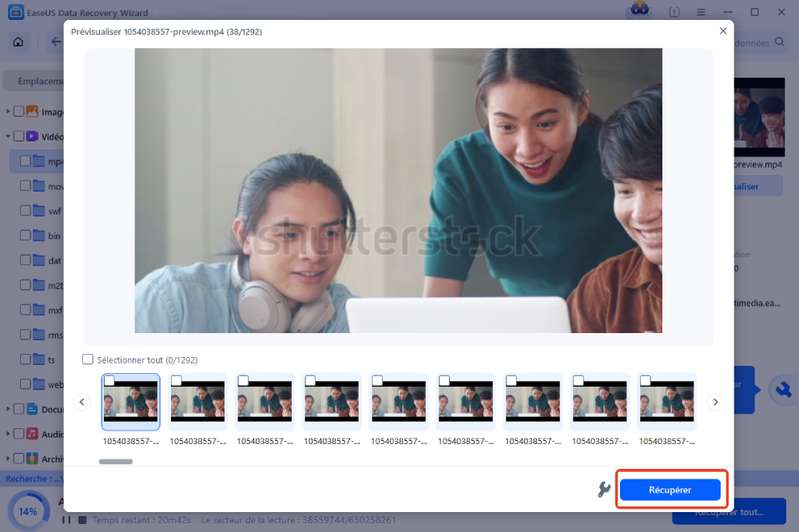Check the box on the eighth thumbnail
Screen dimensions: 799x532
coord(578,381)
